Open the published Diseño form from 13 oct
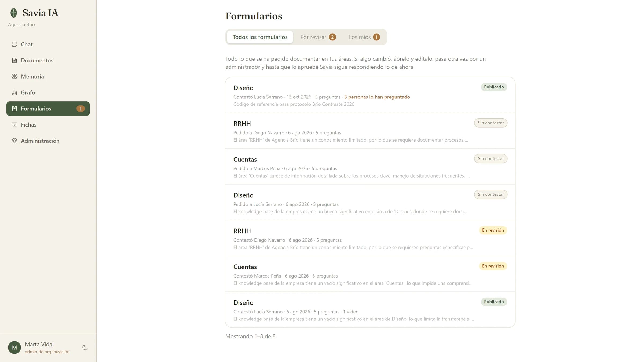This screenshot has width=644, height=362. [x=370, y=95]
